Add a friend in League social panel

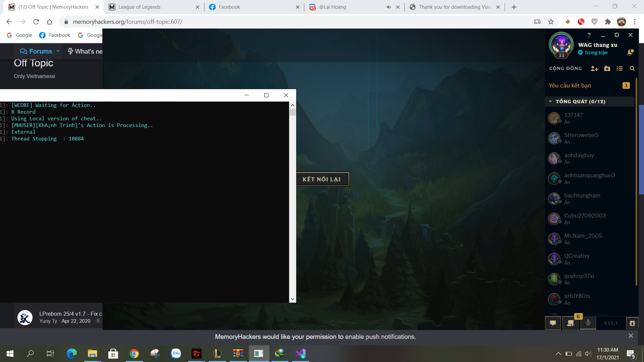point(594,68)
